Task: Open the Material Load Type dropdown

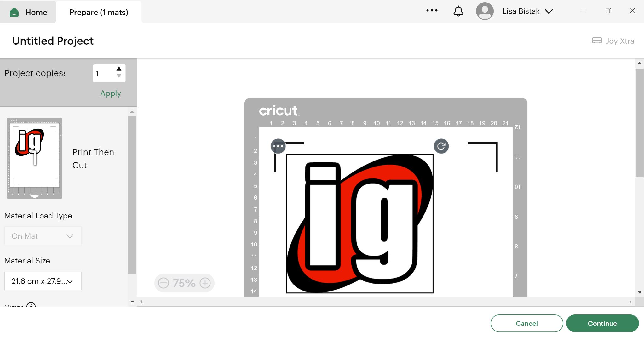Action: pos(43,236)
